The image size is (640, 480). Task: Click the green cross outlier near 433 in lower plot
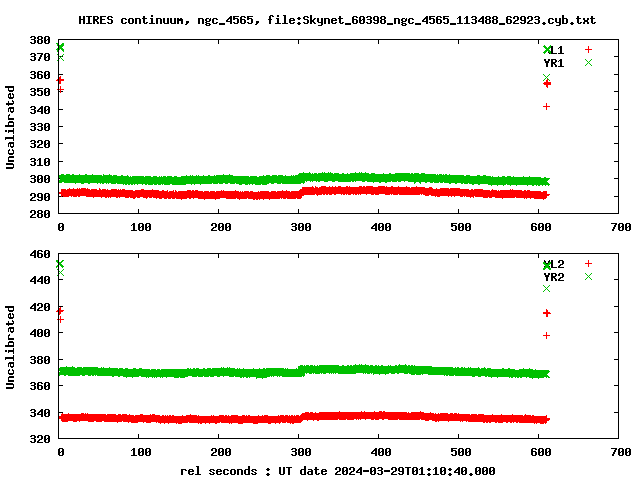pyautogui.click(x=547, y=289)
